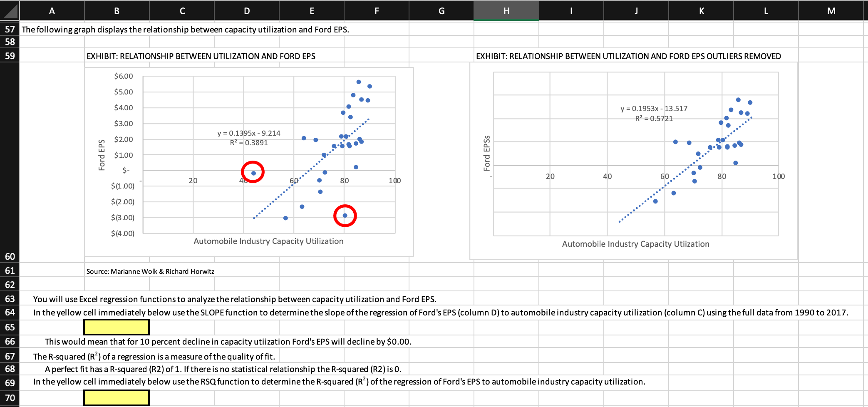Click the exhibit title ending in "OUTLIERS REMOVED"

coord(628,56)
